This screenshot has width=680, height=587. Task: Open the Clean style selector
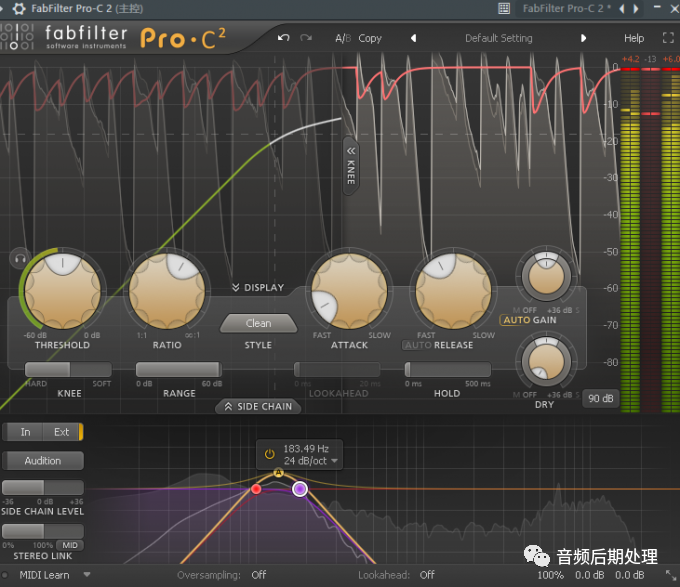258,323
